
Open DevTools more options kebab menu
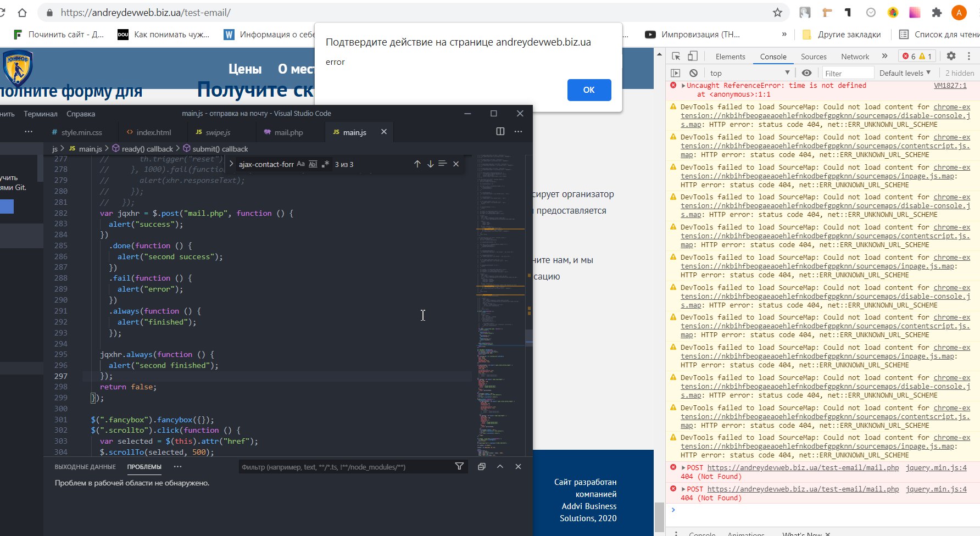tap(968, 56)
